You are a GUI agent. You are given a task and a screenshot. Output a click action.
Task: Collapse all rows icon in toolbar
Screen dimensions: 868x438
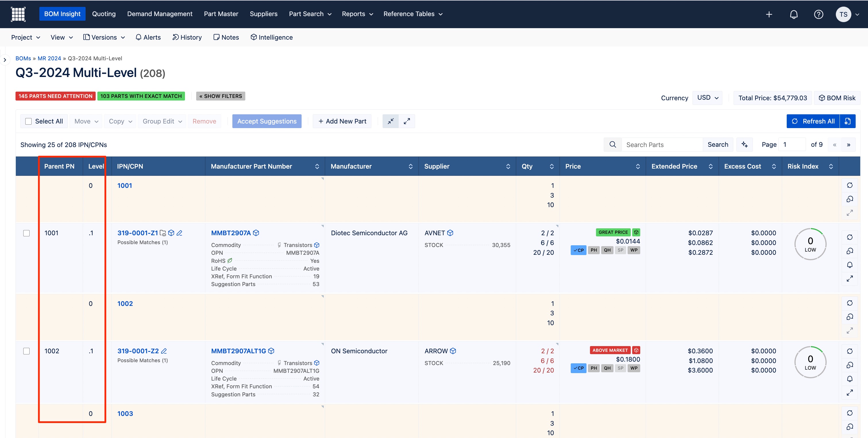391,121
